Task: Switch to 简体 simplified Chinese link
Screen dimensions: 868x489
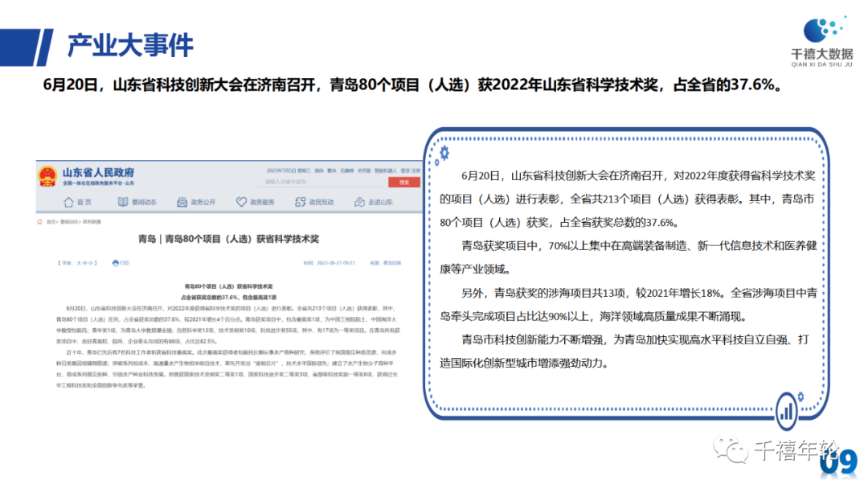Action: pos(319,171)
